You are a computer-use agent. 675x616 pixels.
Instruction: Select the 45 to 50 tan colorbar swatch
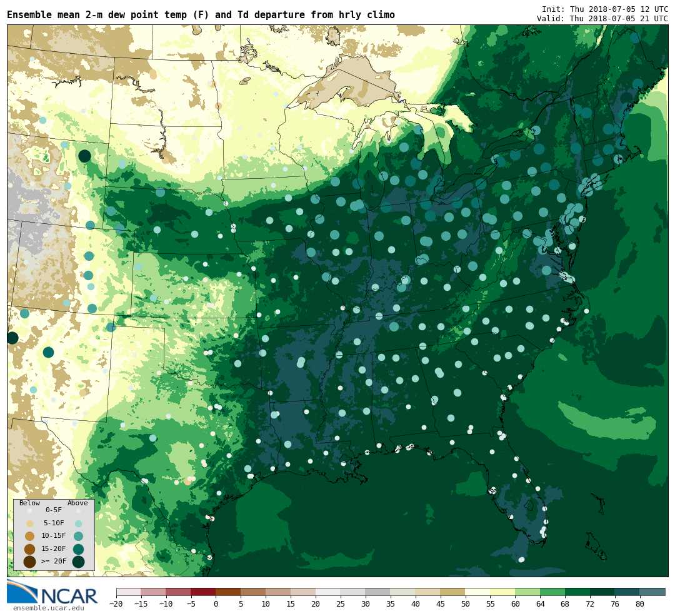[453, 592]
